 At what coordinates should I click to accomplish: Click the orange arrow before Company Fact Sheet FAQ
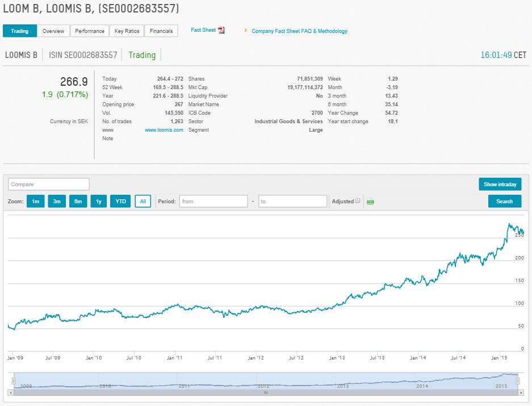click(246, 31)
